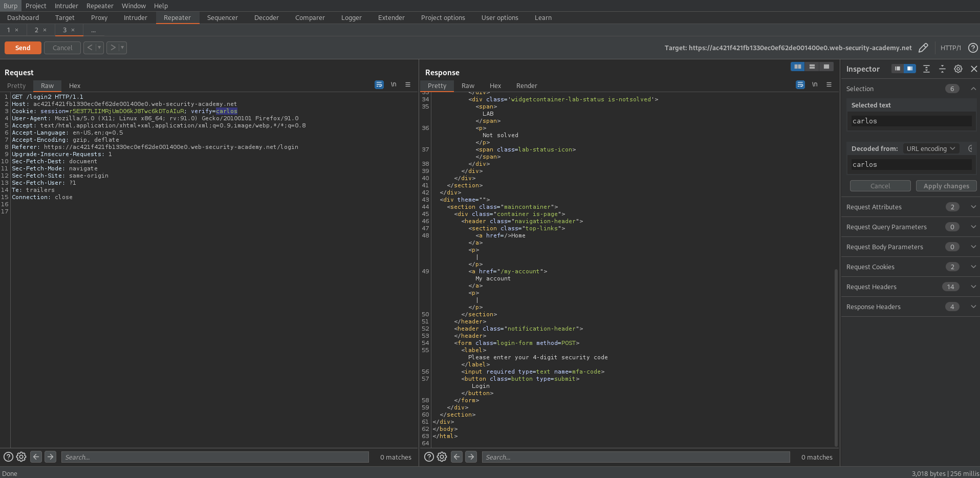The image size is (980, 478).
Task: Expand Response Headers section
Action: 973,307
